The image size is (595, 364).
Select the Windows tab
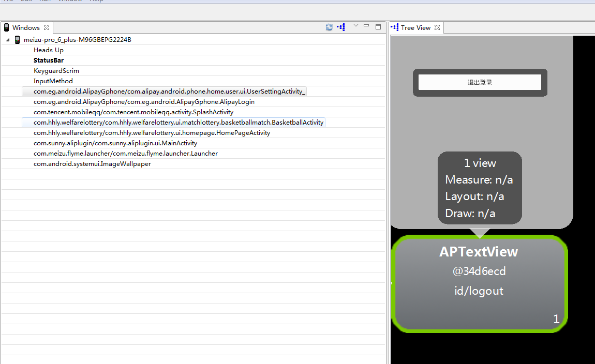click(x=26, y=28)
